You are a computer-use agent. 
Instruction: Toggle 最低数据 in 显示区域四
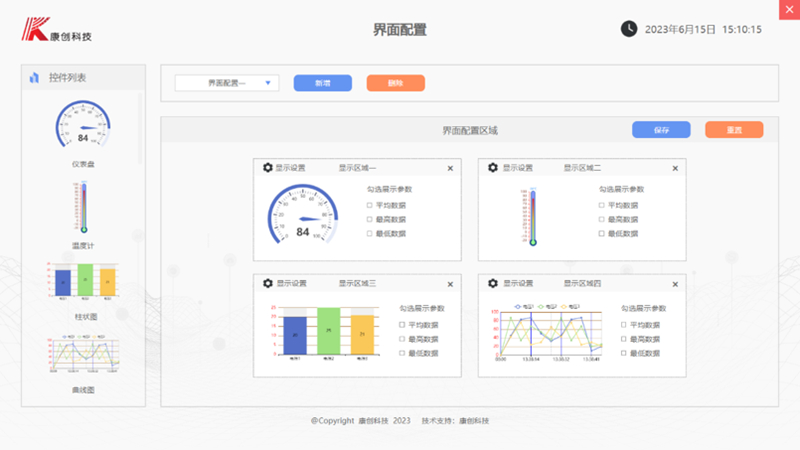click(623, 353)
